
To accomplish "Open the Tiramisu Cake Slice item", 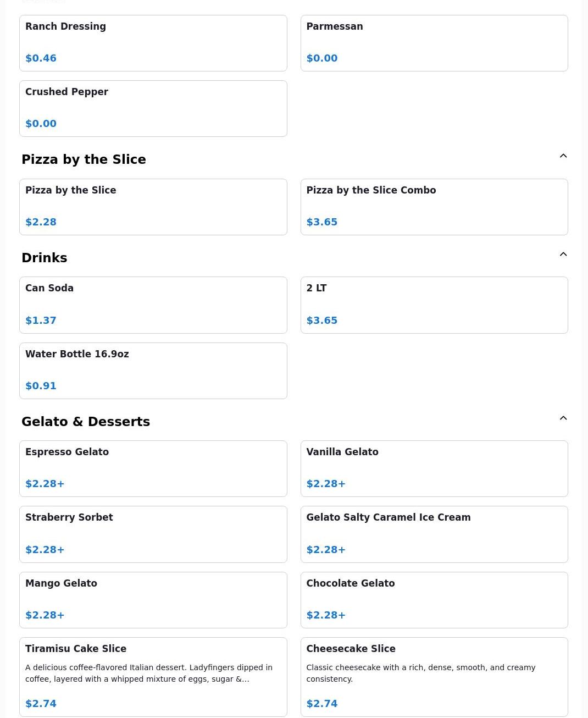I will tap(153, 676).
